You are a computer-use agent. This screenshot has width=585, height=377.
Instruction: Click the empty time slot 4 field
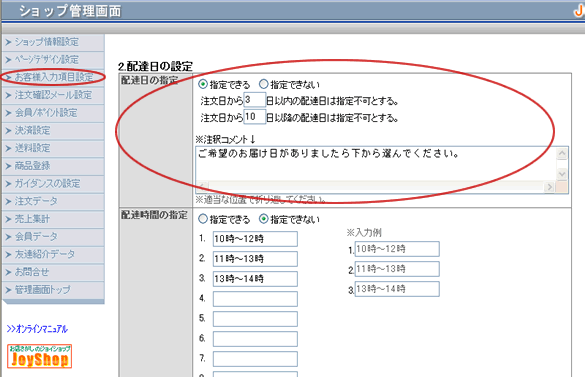point(255,299)
